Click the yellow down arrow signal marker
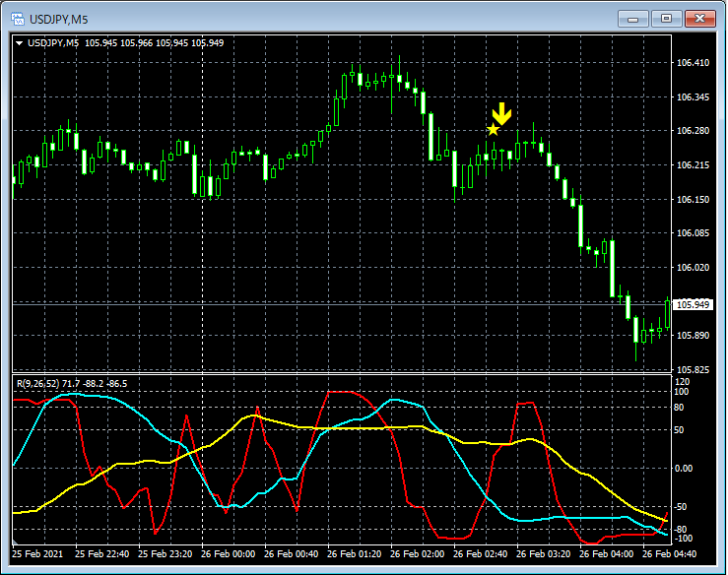The image size is (728, 575). coord(501,113)
